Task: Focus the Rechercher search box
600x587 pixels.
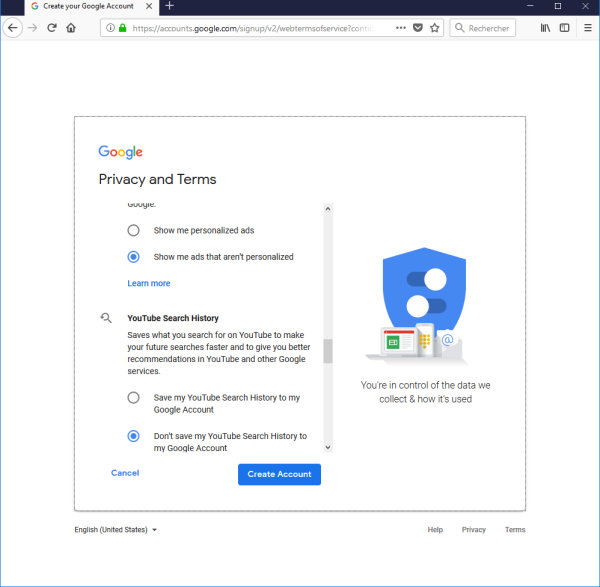Action: 483,28
